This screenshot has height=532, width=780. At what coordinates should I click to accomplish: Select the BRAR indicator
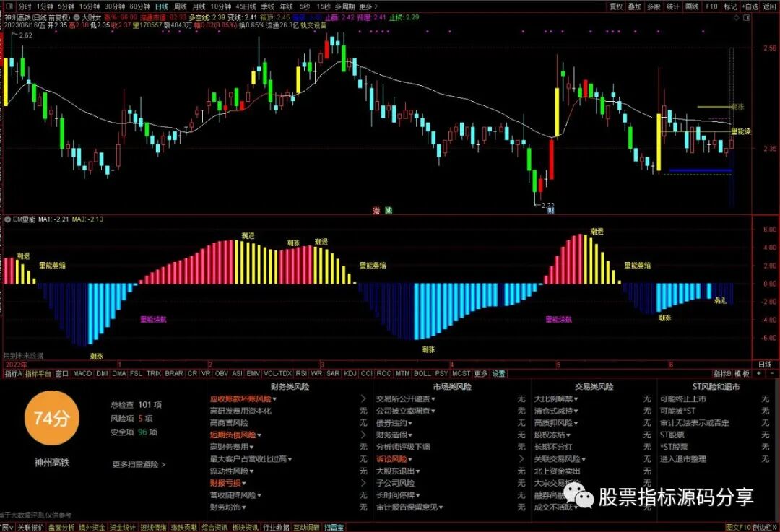[174, 373]
